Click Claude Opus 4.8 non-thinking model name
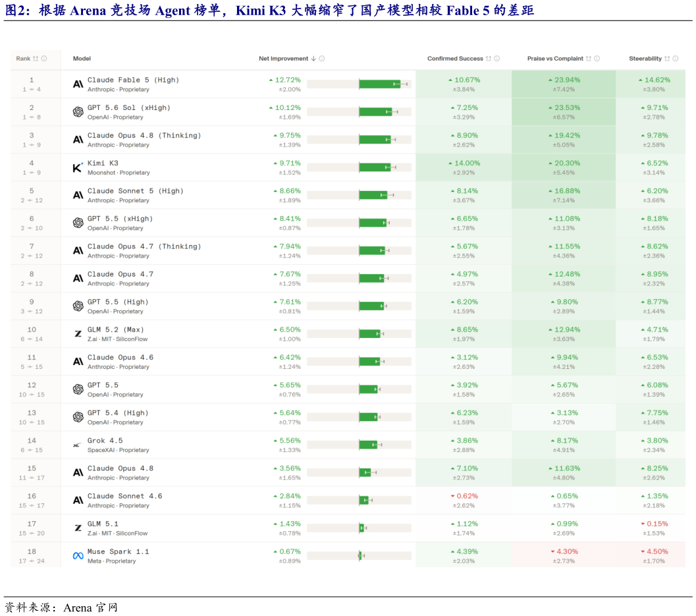 click(x=120, y=468)
